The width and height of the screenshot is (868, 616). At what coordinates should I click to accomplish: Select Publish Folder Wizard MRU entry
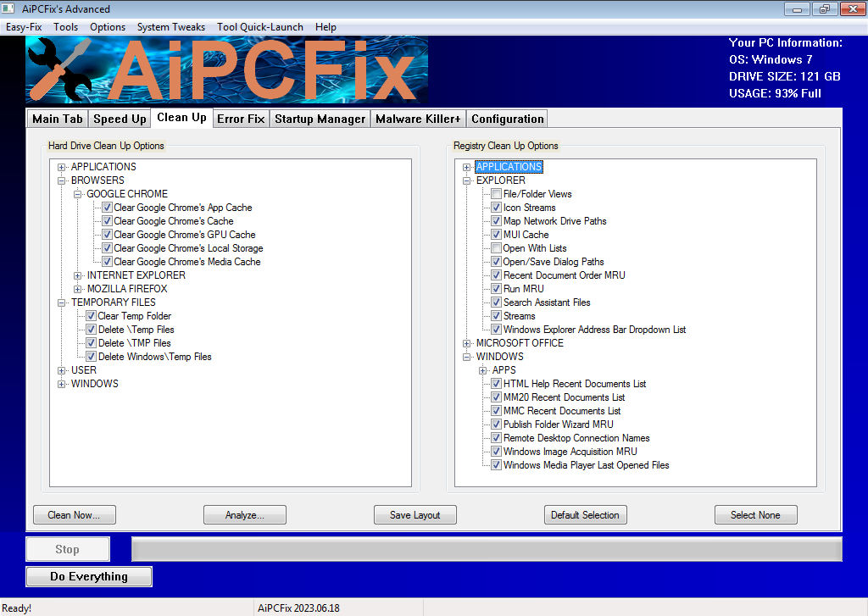pyautogui.click(x=558, y=425)
